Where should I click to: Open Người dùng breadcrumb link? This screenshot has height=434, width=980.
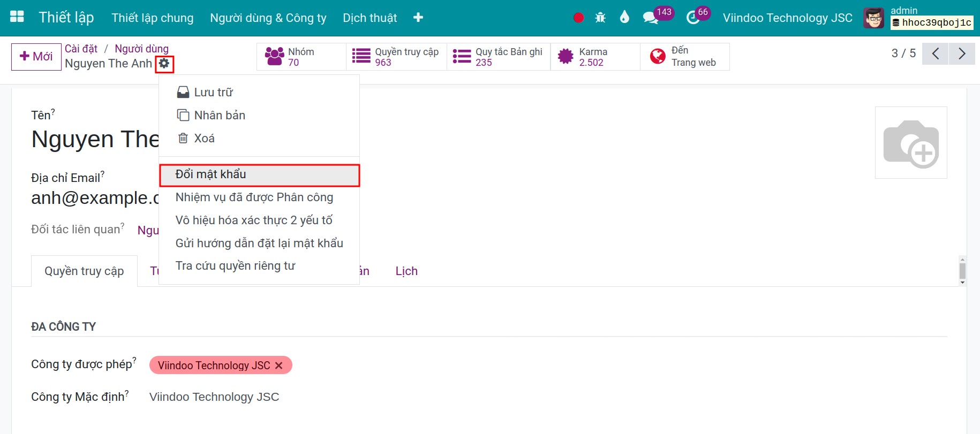pyautogui.click(x=141, y=49)
